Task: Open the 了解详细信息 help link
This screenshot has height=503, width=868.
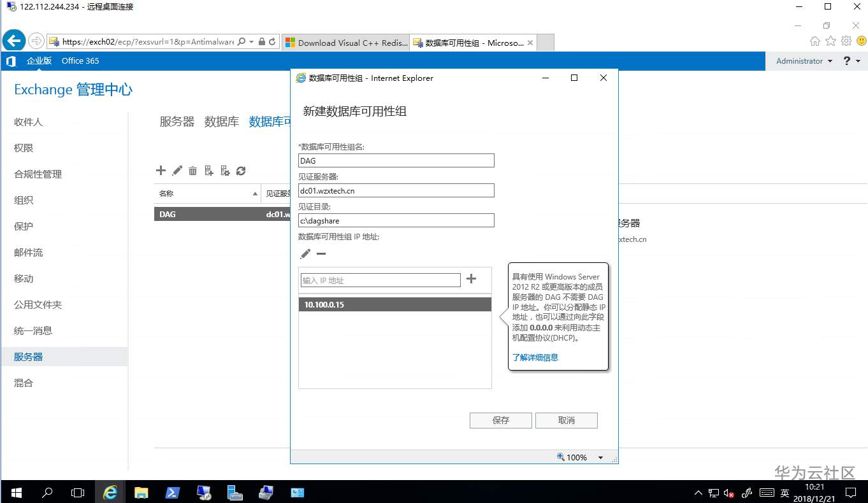Action: pos(535,357)
